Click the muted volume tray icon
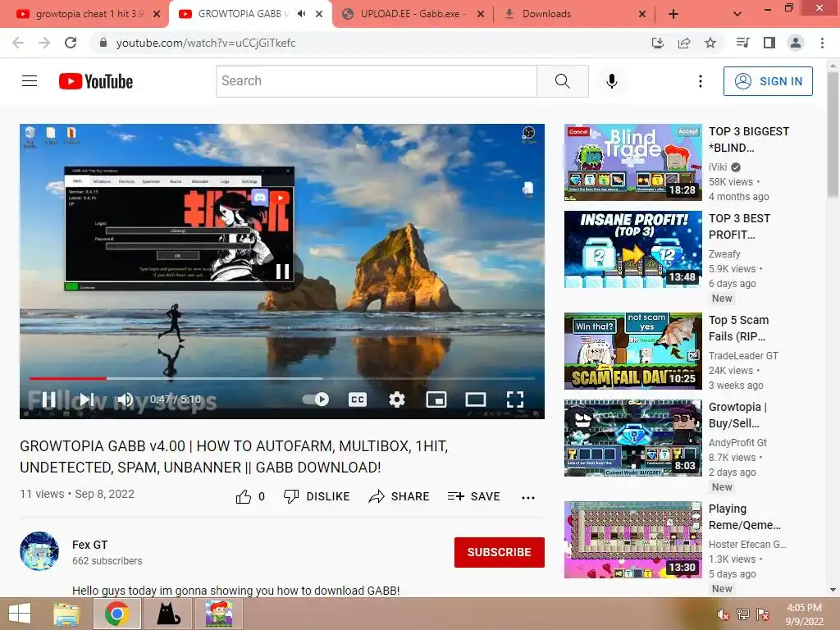 (x=722, y=614)
